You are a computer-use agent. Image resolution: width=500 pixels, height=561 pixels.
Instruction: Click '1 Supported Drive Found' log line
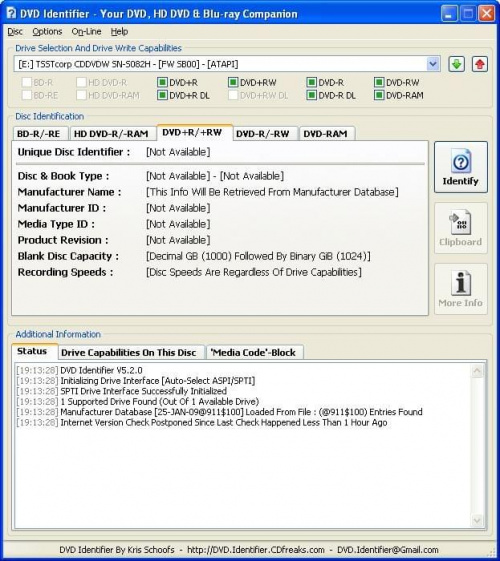(138, 401)
